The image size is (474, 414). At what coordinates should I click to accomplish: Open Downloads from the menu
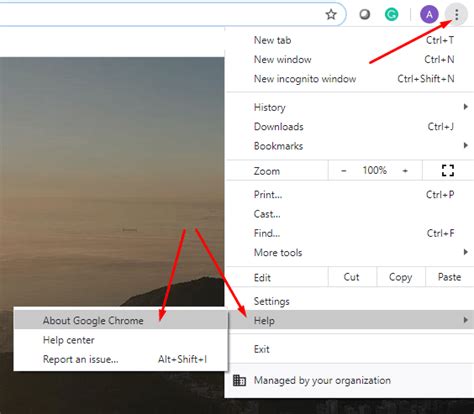point(350,127)
